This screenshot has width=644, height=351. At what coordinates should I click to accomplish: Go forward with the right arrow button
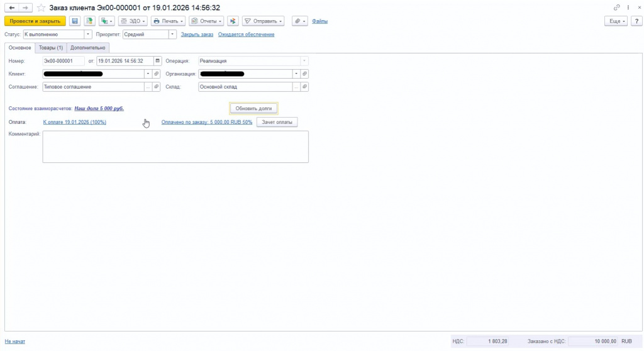[x=25, y=8]
